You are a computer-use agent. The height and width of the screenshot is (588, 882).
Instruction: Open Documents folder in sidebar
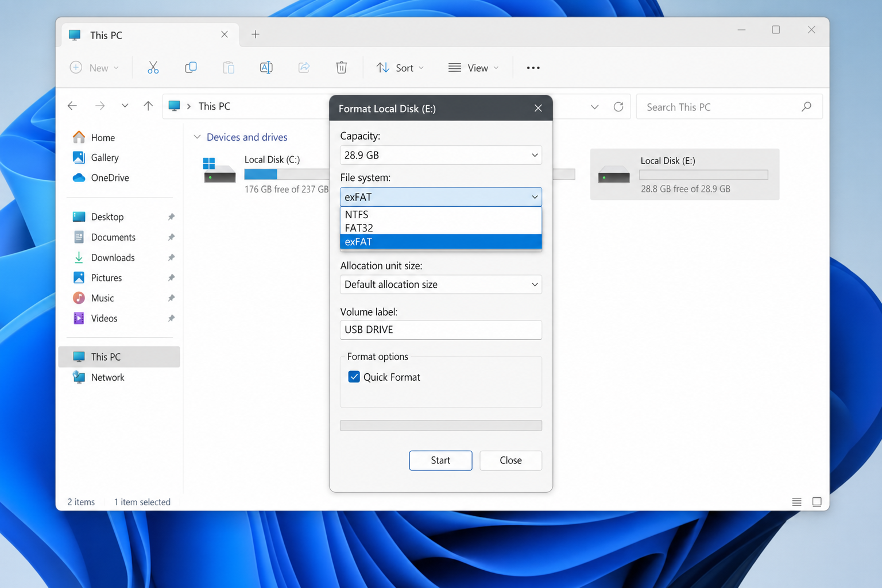113,237
